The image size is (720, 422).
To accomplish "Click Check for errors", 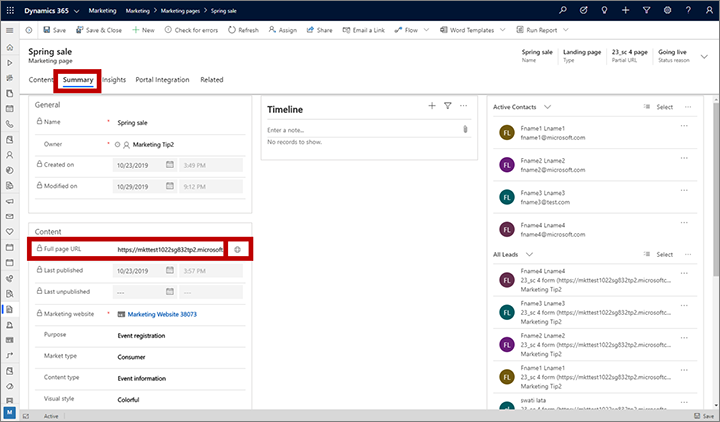I will [191, 30].
